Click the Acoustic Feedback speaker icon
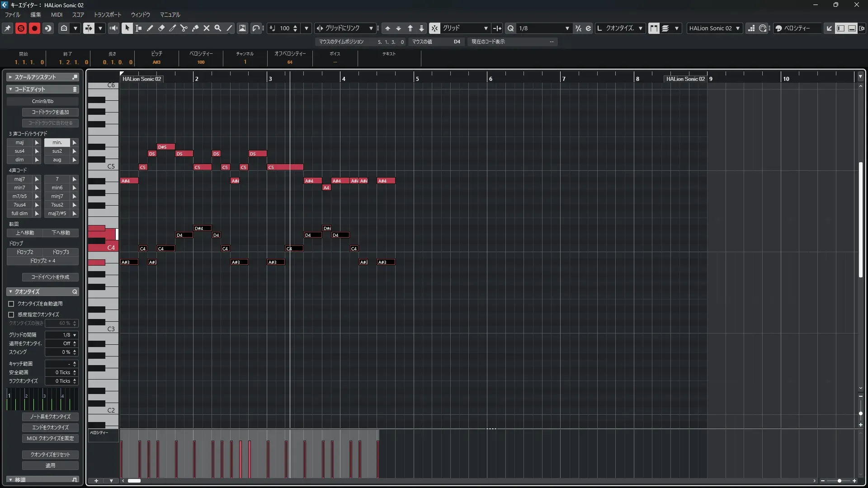This screenshot has height=488, width=868. (x=113, y=28)
